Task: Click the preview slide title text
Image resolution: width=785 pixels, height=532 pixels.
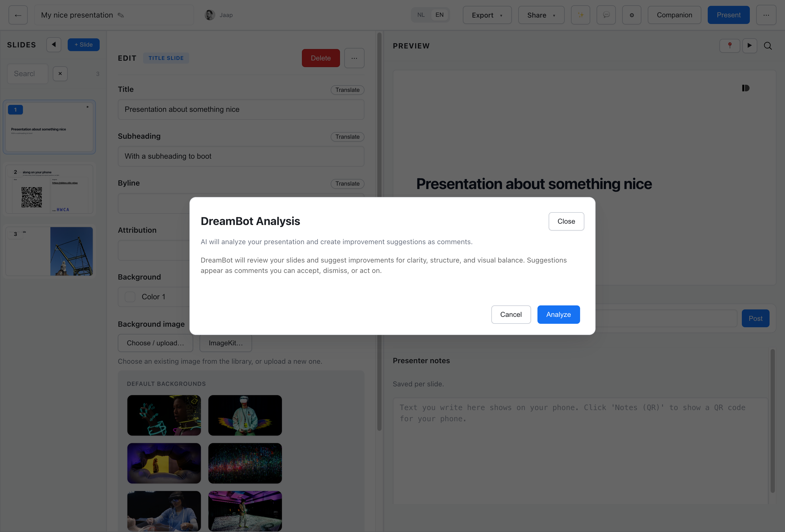Action: [x=534, y=184]
